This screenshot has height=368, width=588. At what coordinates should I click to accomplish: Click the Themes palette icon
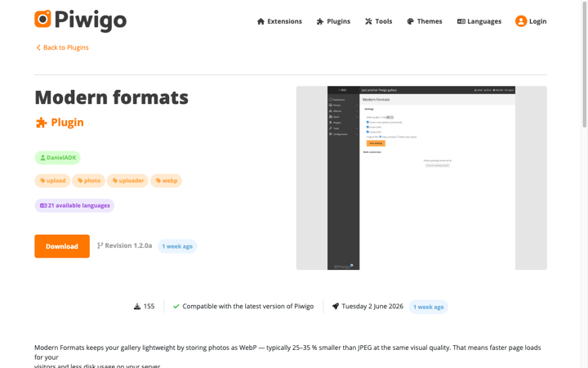pyautogui.click(x=410, y=21)
